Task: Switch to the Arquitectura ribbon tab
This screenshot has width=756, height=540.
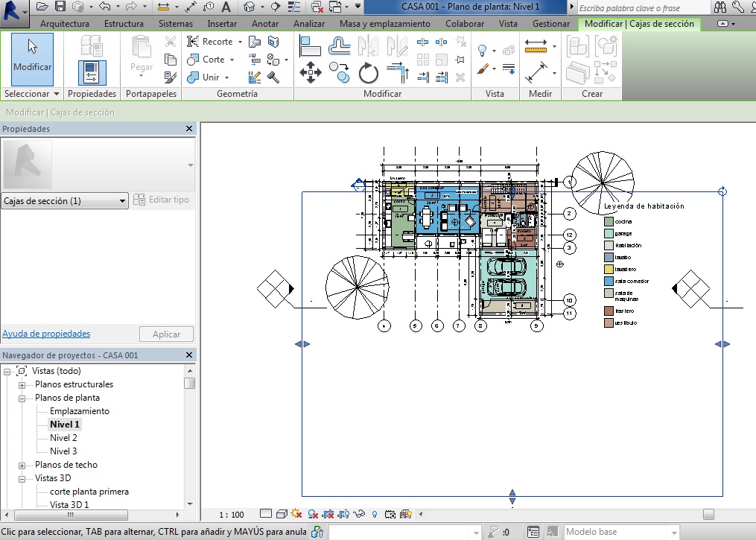Action: 65,24
